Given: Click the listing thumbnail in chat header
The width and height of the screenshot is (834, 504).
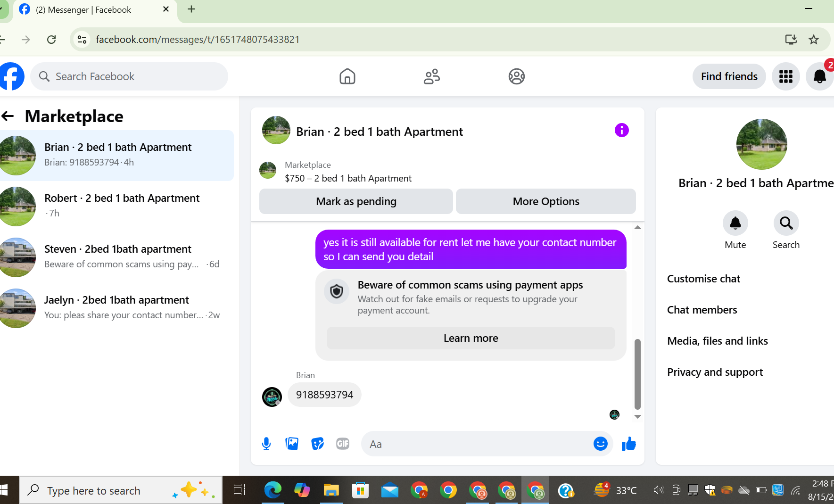Looking at the screenshot, I should pos(276,130).
